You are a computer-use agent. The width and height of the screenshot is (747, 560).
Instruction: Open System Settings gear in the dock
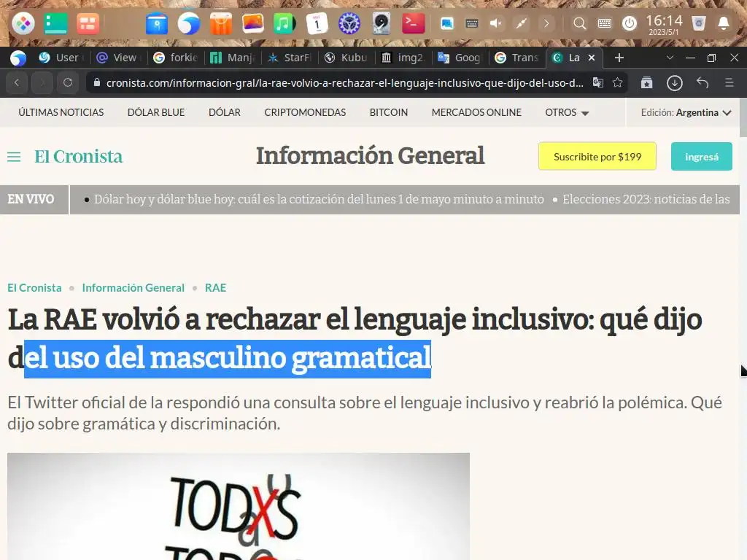[x=349, y=23]
